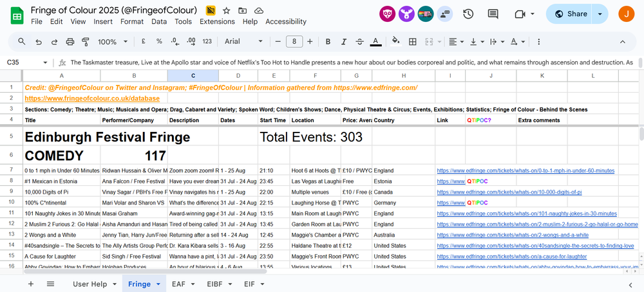
Task: Show more collaborators chat-people icon
Action: pos(445,14)
